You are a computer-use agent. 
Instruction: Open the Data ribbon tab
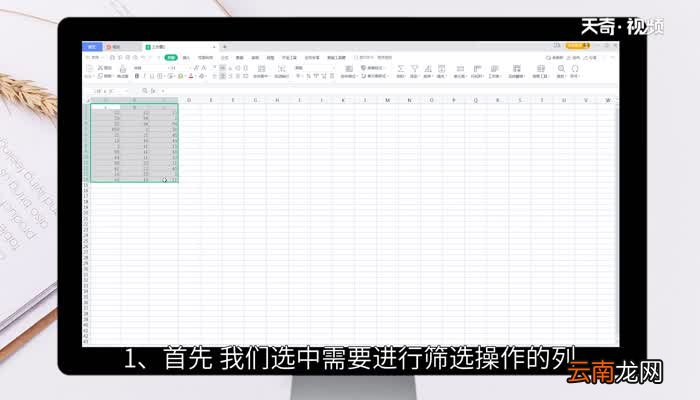[x=240, y=58]
